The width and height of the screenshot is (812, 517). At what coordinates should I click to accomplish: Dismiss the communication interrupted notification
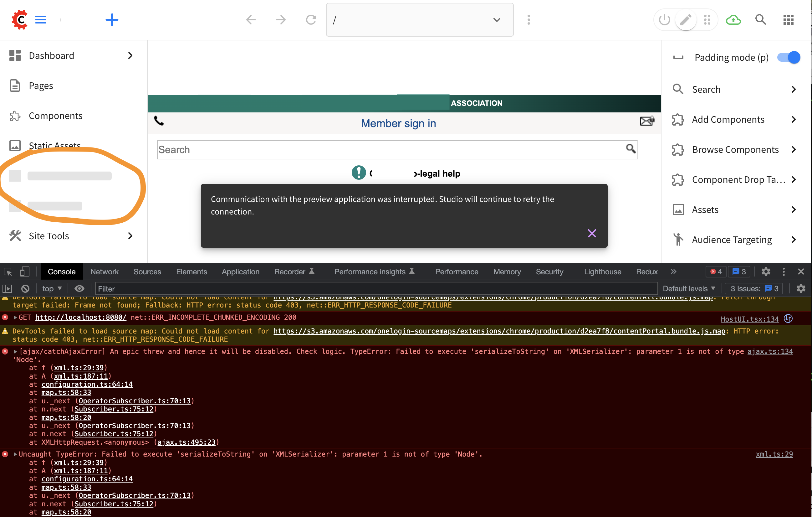(592, 233)
